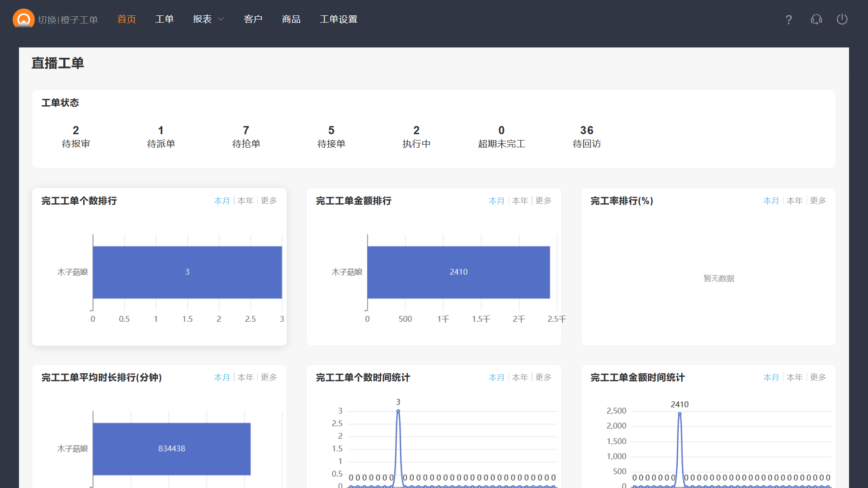Select 本年 in 完工率排行(%) card

(x=795, y=201)
